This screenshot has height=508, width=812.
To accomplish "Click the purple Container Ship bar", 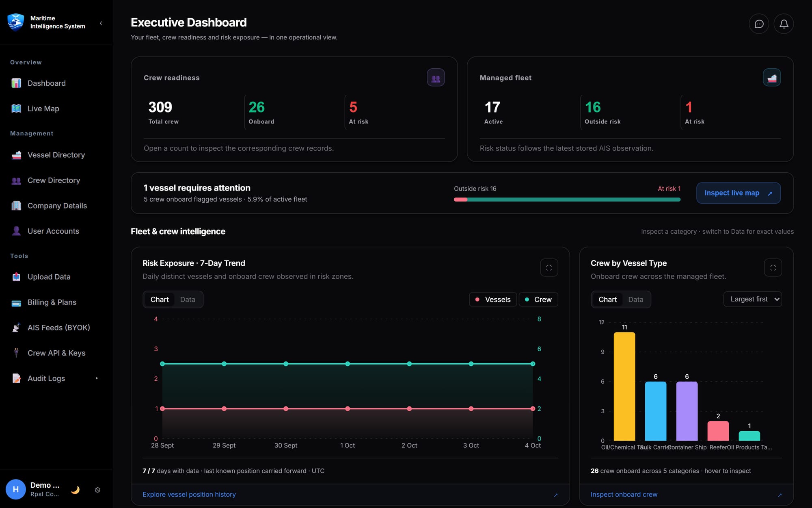I will tap(687, 411).
